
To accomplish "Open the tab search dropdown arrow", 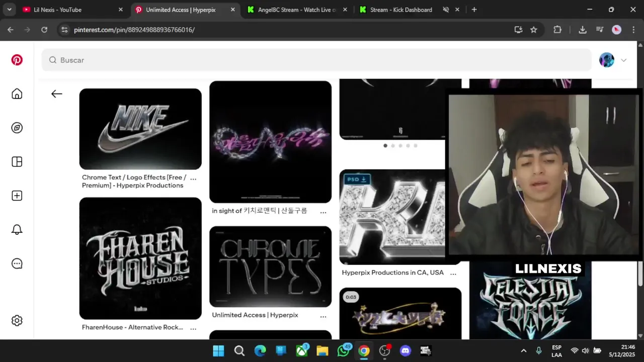I will (9, 10).
